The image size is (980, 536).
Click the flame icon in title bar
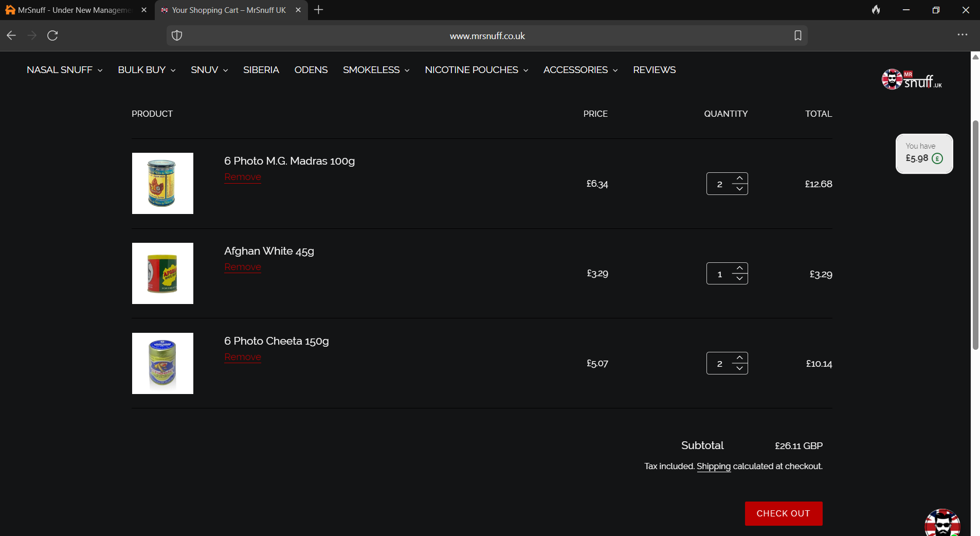click(x=876, y=10)
